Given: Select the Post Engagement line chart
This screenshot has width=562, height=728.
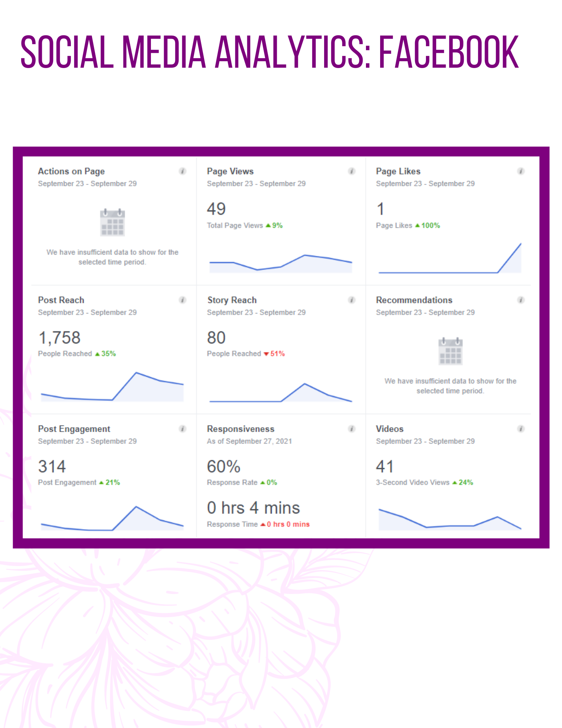Looking at the screenshot, I should pos(112,518).
